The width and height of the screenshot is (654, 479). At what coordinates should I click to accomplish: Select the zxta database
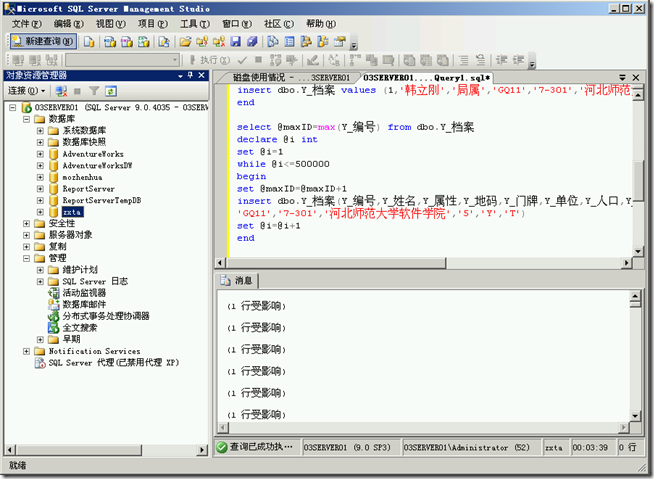click(73, 212)
